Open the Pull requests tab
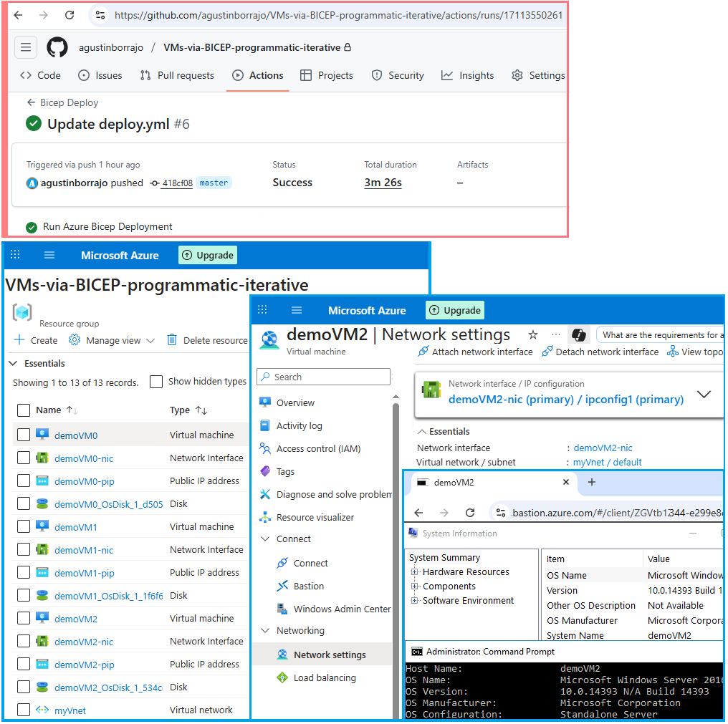This screenshot has width=728, height=724. [x=177, y=75]
